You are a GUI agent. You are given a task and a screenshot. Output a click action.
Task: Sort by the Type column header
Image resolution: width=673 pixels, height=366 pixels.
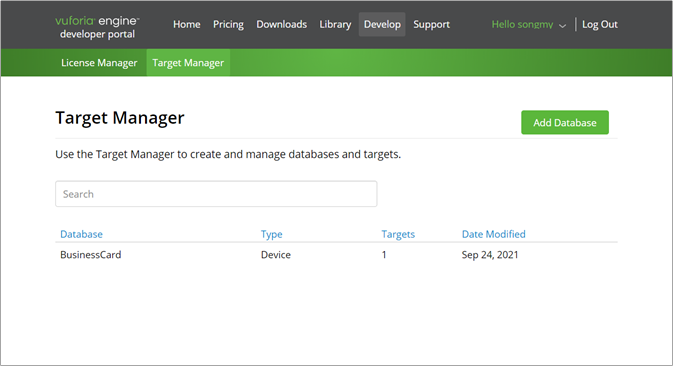click(x=271, y=234)
